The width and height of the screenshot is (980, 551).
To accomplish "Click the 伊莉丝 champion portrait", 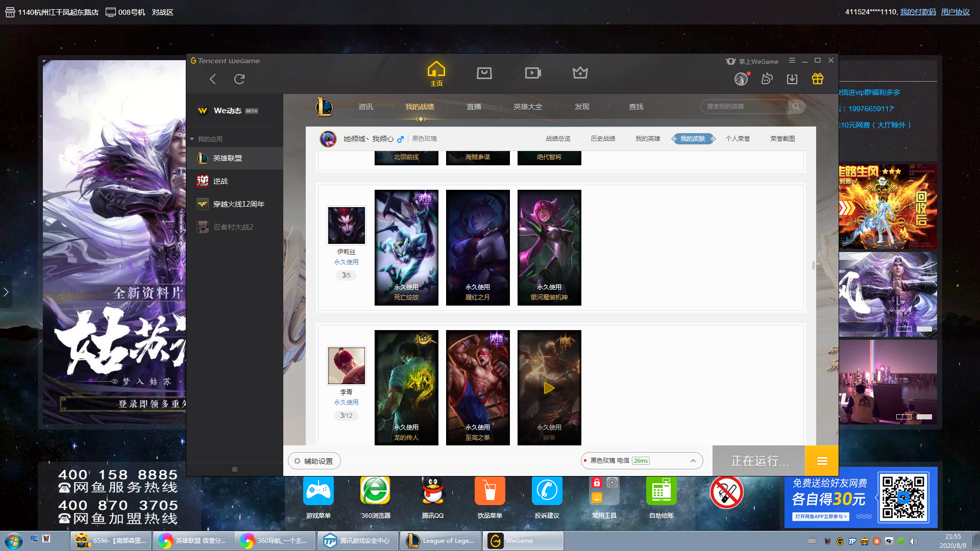I will point(347,226).
